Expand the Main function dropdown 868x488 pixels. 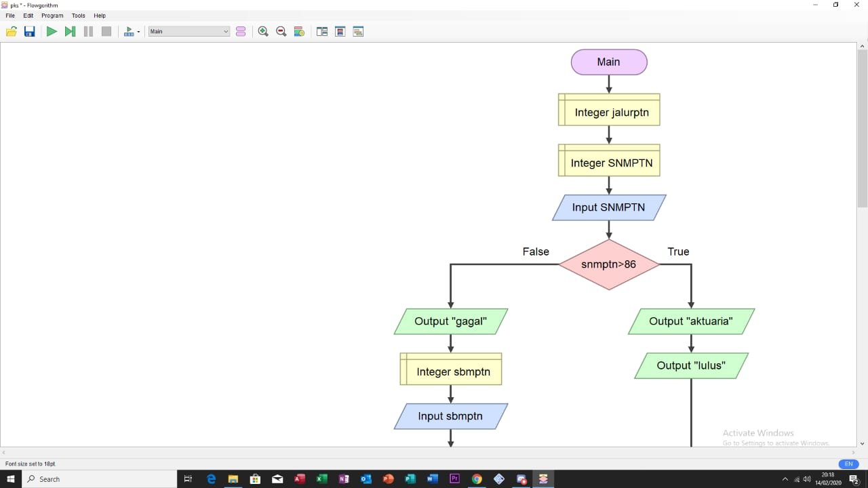[x=226, y=31]
